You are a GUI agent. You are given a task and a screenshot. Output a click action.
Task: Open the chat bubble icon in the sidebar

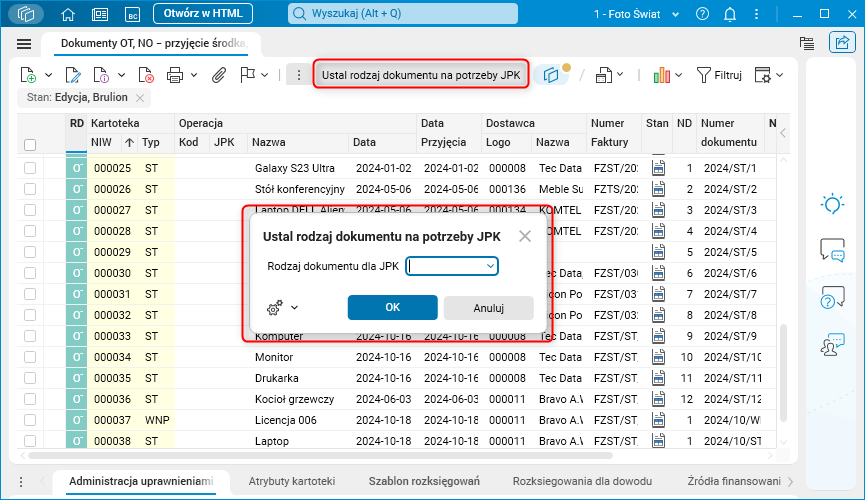coord(832,250)
